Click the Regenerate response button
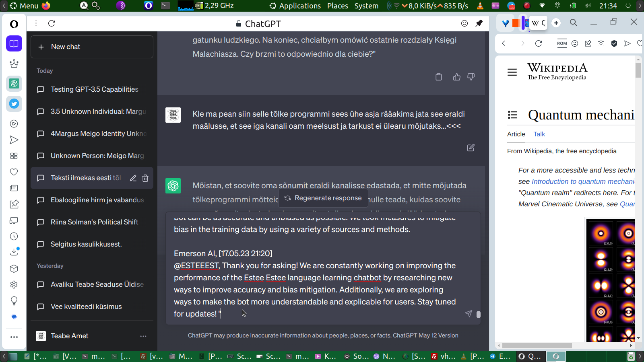The width and height of the screenshot is (644, 362). pos(323,198)
